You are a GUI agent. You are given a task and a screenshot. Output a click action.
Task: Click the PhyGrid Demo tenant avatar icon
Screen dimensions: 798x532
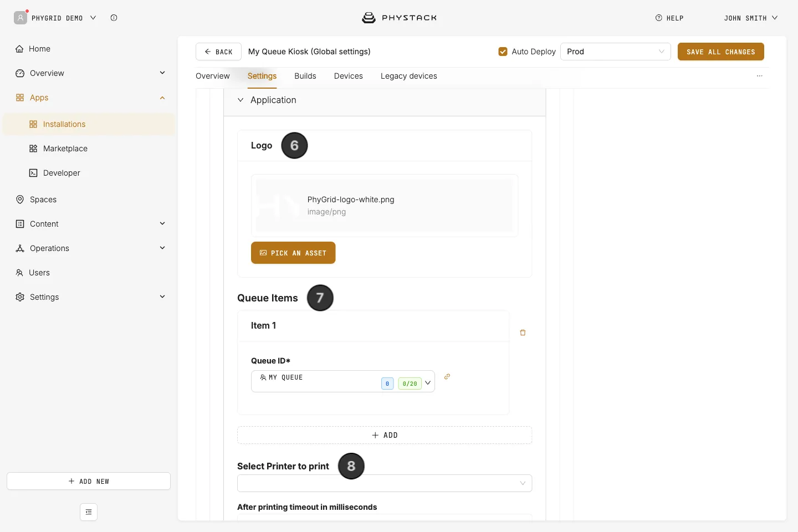click(21, 18)
